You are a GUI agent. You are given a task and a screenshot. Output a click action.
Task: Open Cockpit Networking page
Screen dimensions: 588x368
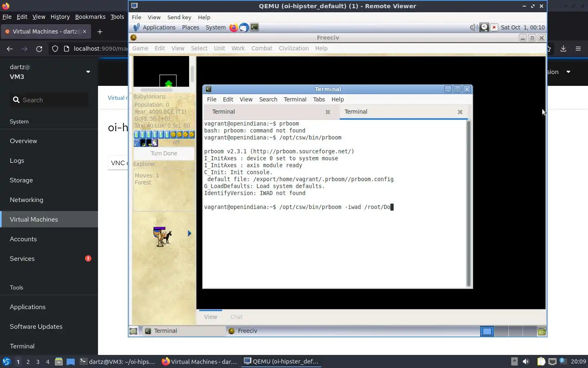pyautogui.click(x=49, y=200)
